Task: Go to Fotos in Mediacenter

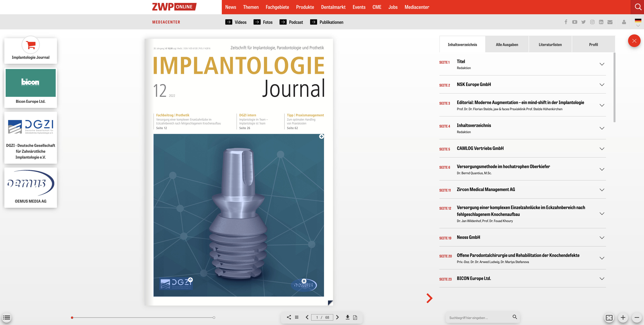Action: 263,22
